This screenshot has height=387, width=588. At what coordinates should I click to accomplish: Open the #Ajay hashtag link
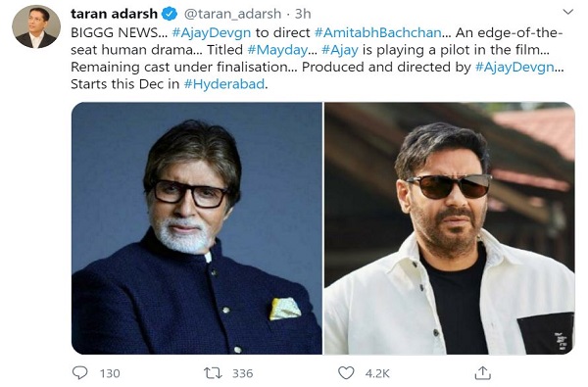point(340,50)
